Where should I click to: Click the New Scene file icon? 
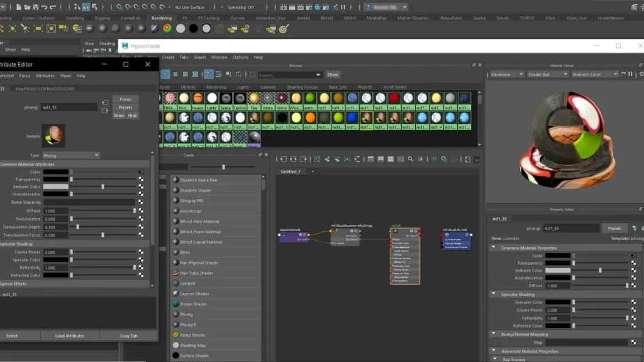click(x=18, y=7)
